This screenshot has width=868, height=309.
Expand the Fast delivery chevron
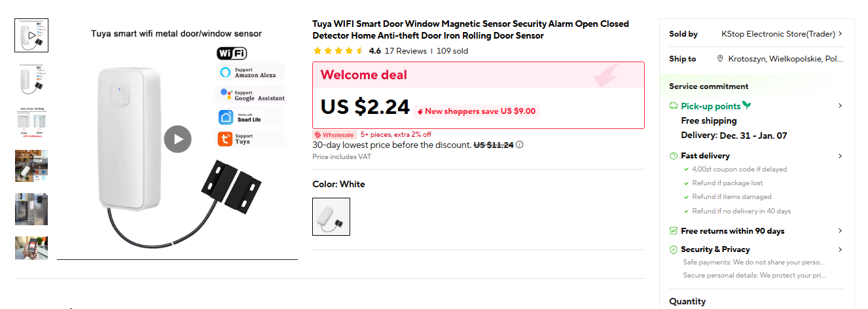(840, 156)
